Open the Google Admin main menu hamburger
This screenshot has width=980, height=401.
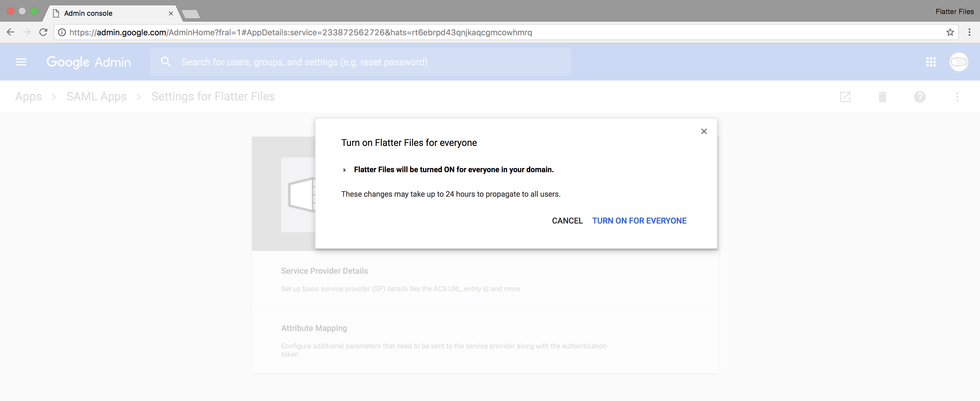coord(21,62)
